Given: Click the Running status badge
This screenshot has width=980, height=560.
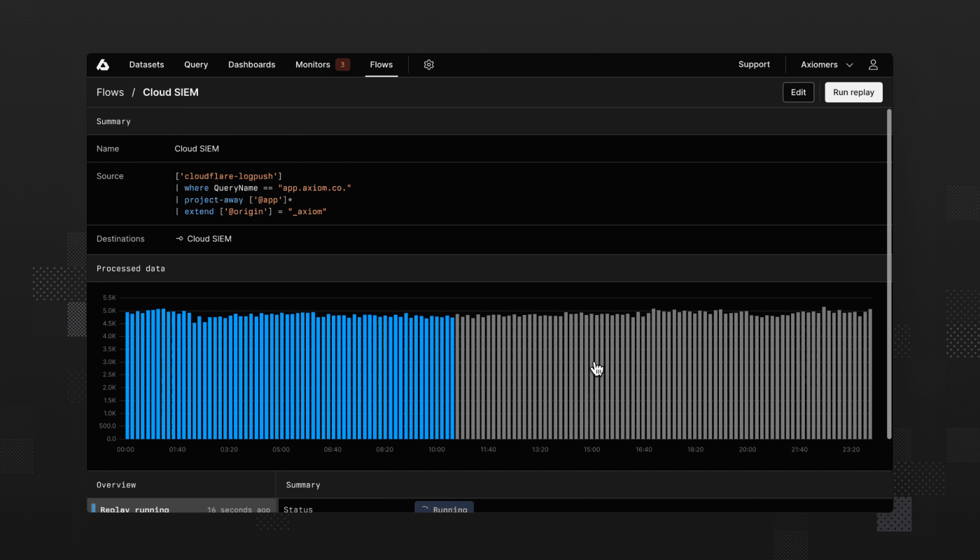Looking at the screenshot, I should (x=444, y=508).
